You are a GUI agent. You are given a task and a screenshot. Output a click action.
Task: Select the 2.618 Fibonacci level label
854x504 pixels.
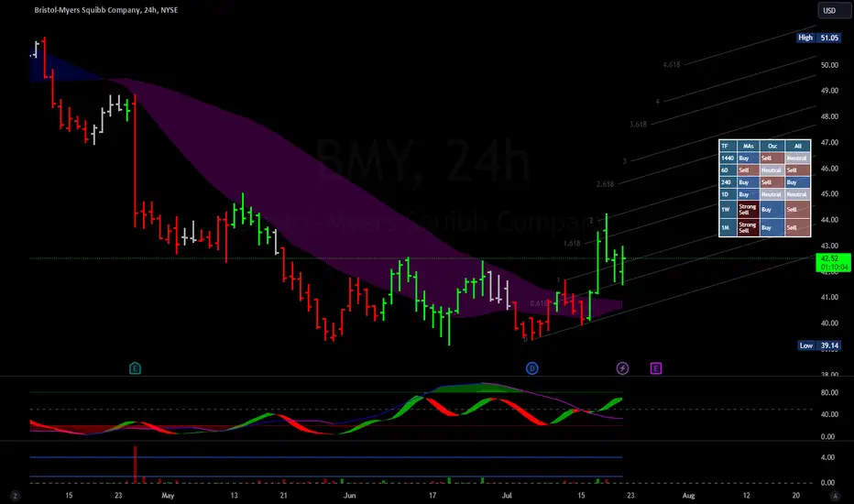click(605, 184)
